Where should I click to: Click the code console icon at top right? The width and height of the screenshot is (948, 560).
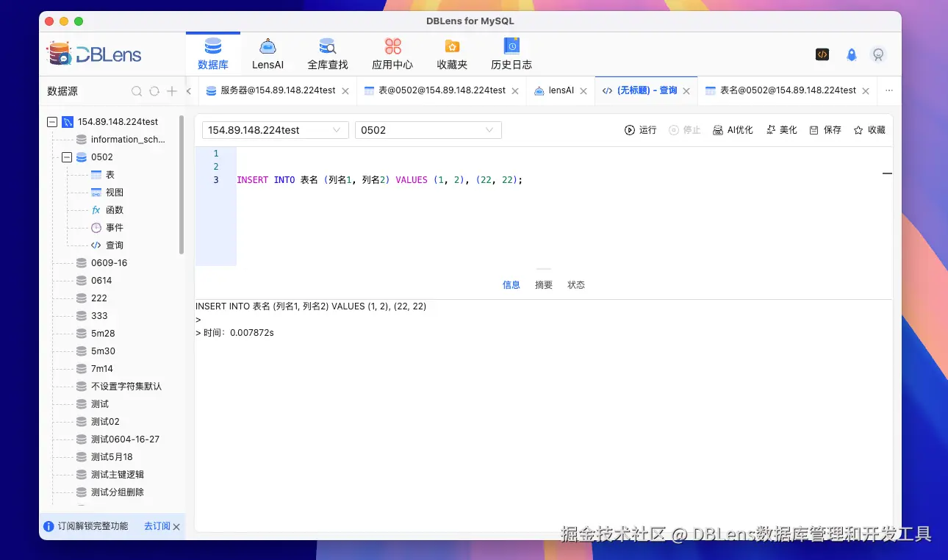click(x=822, y=54)
